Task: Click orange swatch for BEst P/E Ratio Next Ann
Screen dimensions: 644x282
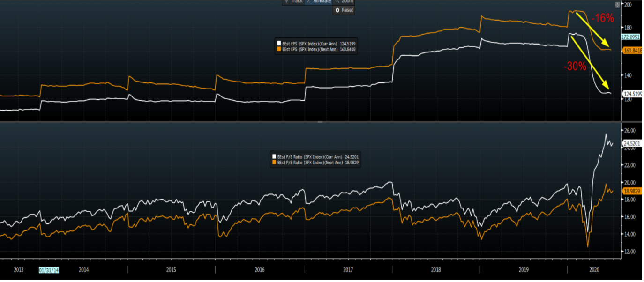Action: point(274,162)
